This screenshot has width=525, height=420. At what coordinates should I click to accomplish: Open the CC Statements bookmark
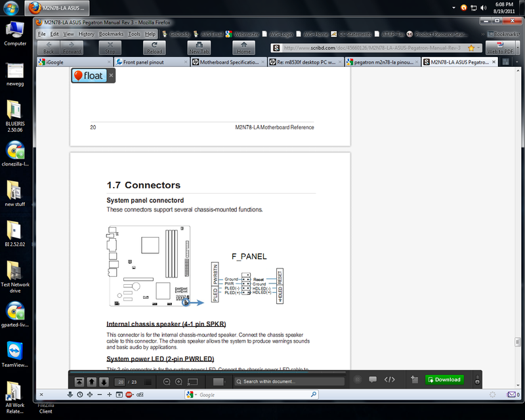(x=351, y=34)
